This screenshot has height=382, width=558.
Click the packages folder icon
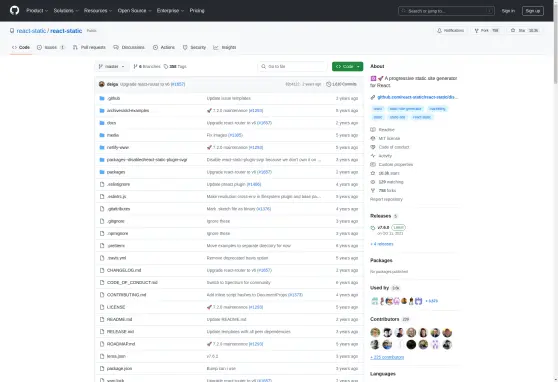coord(102,172)
